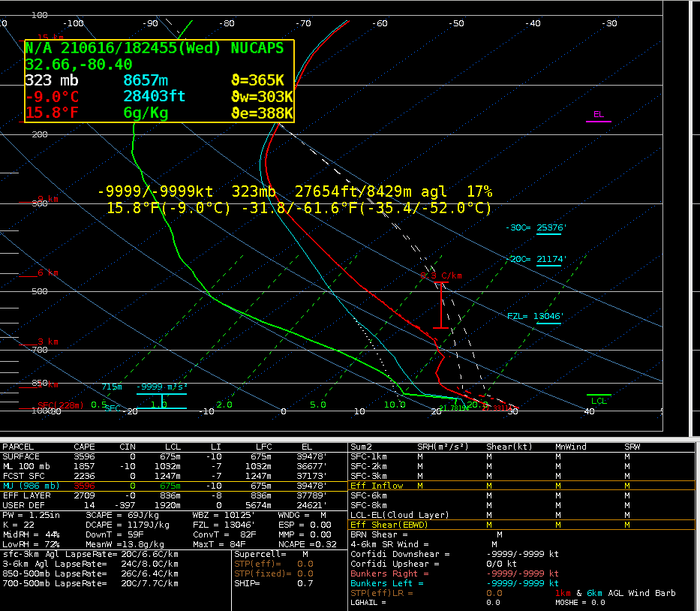Select the MU (986 mb) parcel row
This screenshot has width=700, height=611.
click(173, 486)
